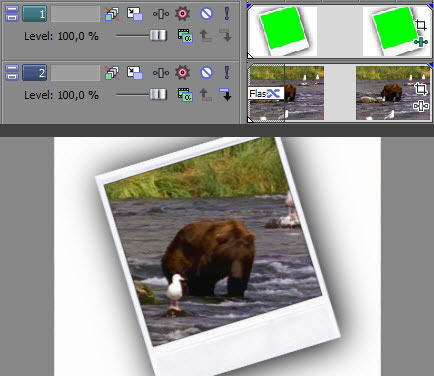Open Event FX on bear clip

421,106
